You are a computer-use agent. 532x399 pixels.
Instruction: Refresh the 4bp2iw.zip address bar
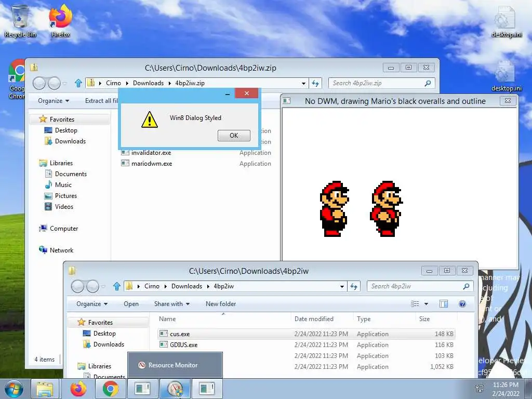315,83
